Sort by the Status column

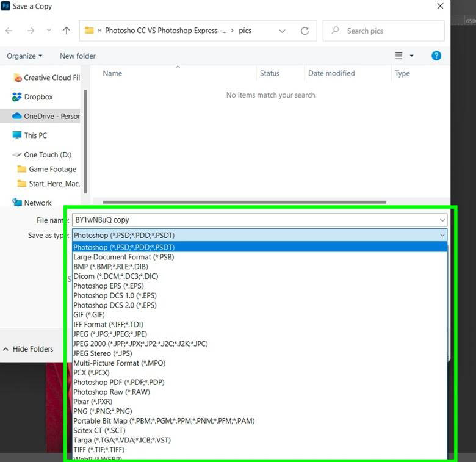point(270,73)
